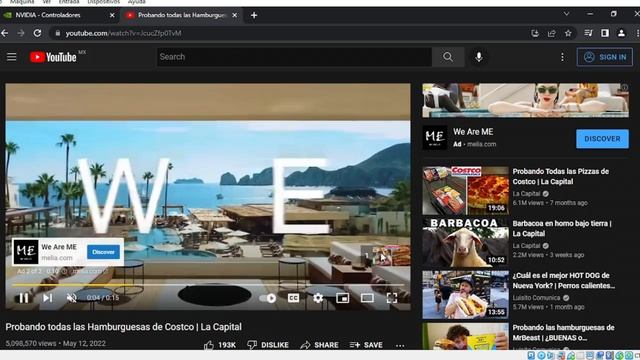Focus the YouTube Search field
The width and height of the screenshot is (640, 360).
294,57
